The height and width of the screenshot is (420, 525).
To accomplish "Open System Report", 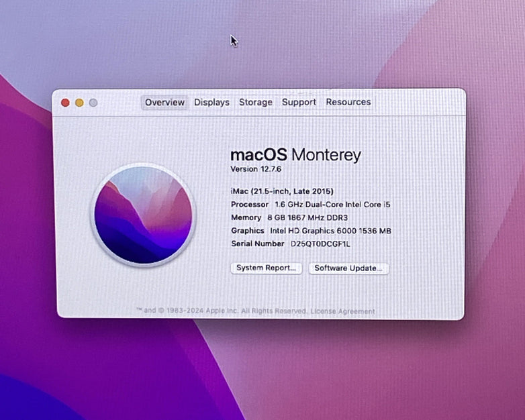I will coord(266,268).
